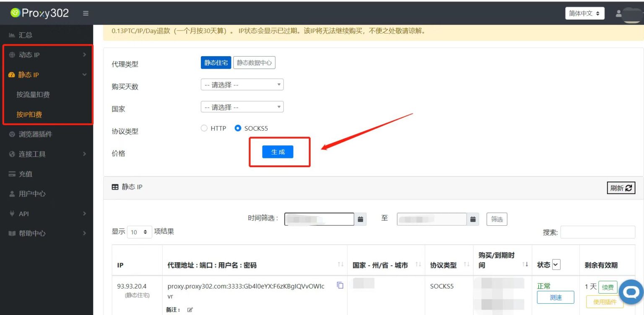Open the 简体中文 language selector
644x315 pixels.
(584, 13)
